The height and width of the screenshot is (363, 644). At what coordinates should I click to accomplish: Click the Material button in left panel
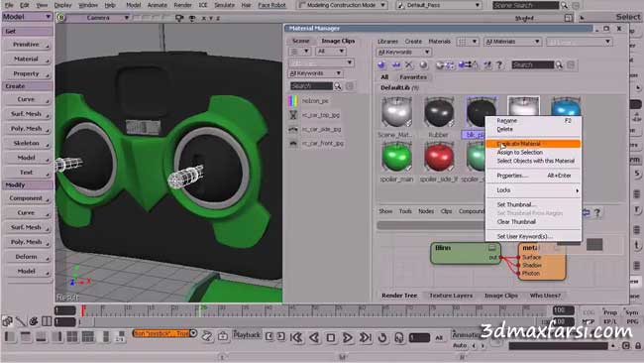coord(27,60)
